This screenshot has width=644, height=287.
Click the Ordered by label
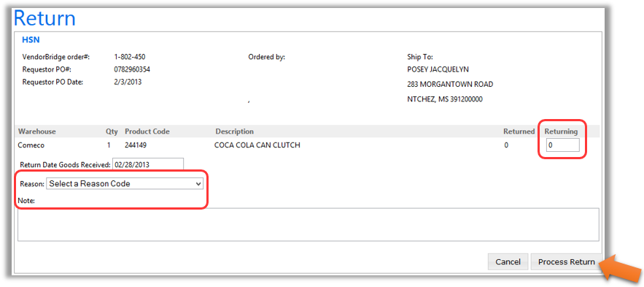[x=266, y=57]
